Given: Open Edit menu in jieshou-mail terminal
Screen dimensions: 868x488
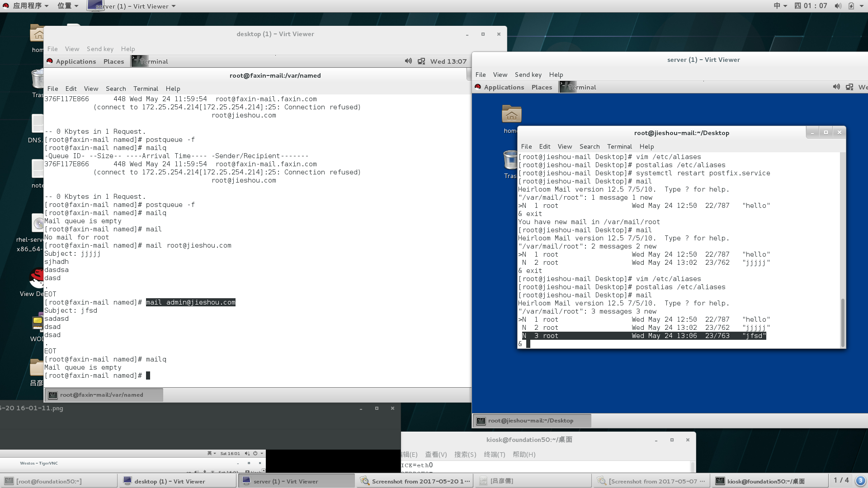Looking at the screenshot, I should pos(545,146).
